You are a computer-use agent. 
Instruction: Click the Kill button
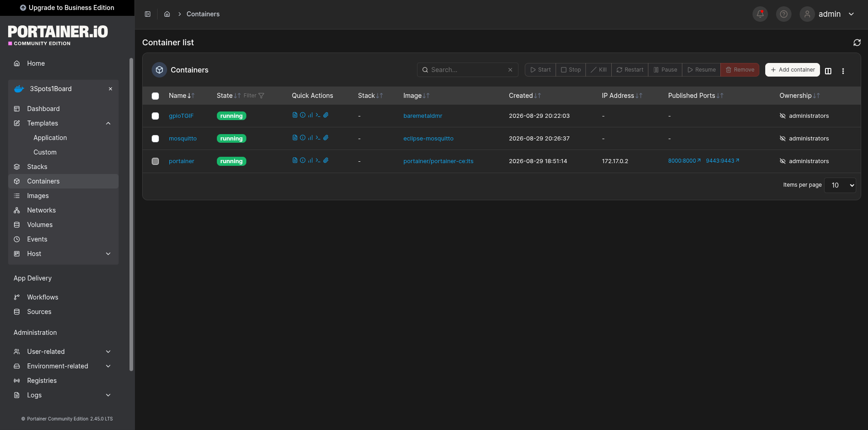[x=599, y=70]
